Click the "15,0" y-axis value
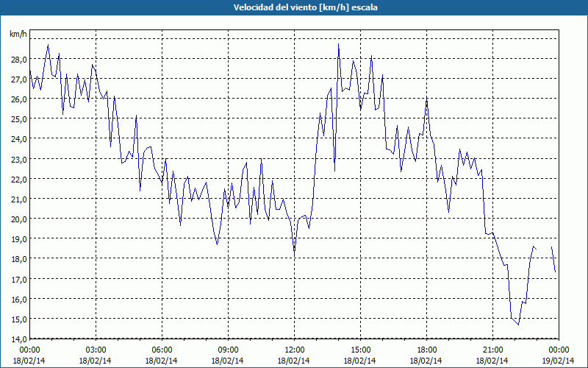This screenshot has width=588, height=368. [x=20, y=319]
